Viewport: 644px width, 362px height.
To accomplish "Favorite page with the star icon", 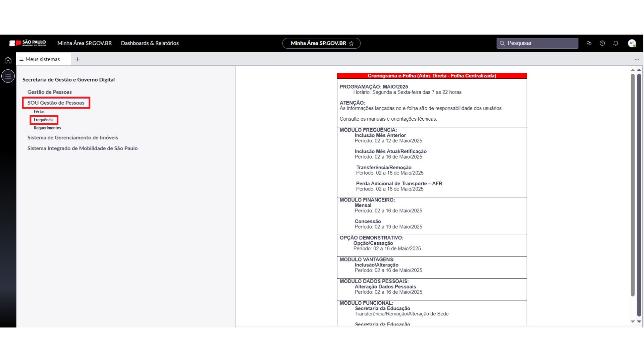I will click(351, 44).
